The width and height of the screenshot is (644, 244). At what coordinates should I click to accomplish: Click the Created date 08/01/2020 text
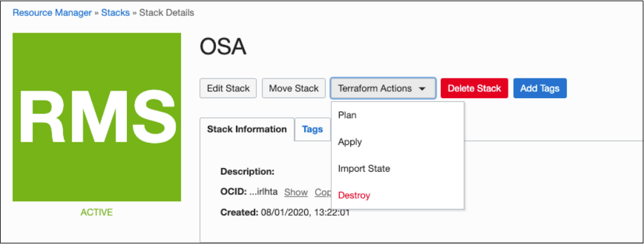click(305, 213)
